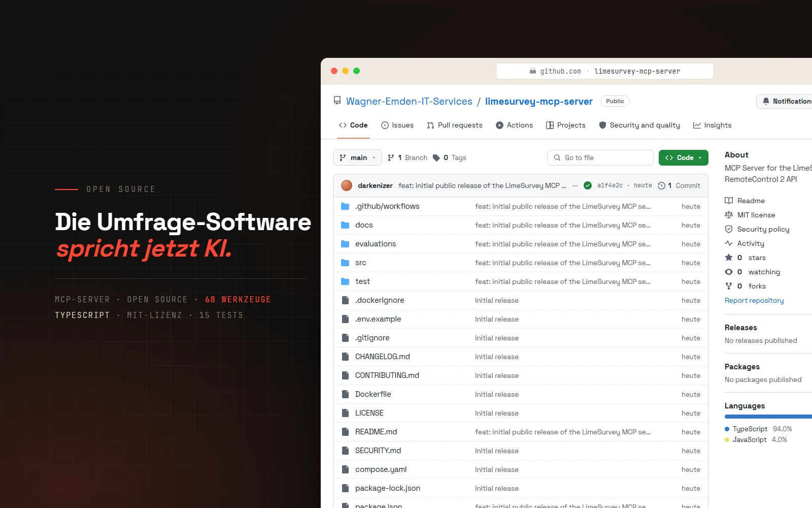Click the fork icon beside 0 forks
Image resolution: width=812 pixels, height=508 pixels.
[729, 286]
